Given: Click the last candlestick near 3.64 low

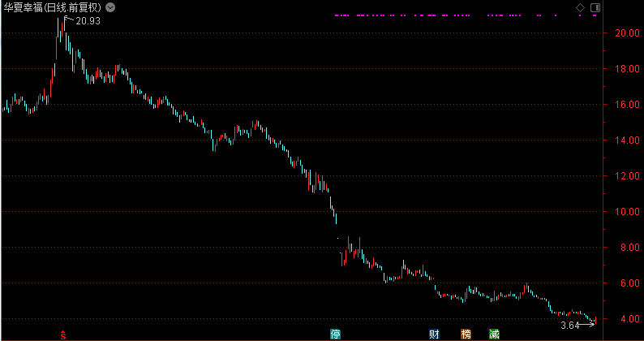Looking at the screenshot, I should click(596, 321).
